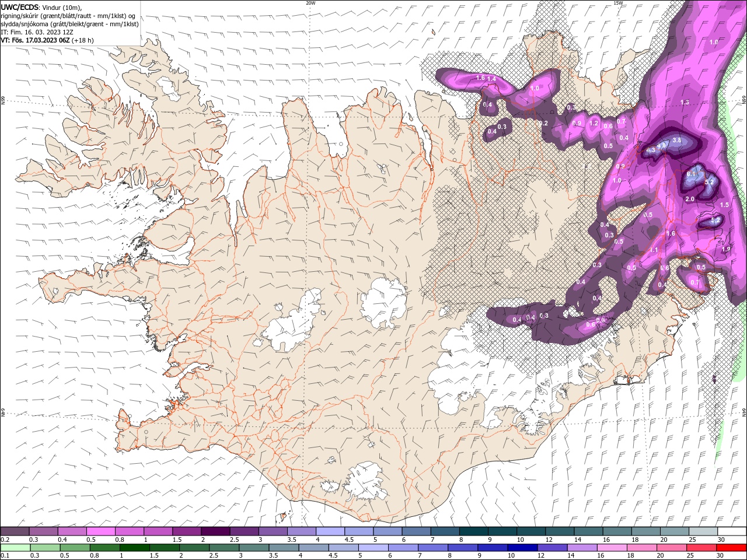This screenshot has width=747, height=560.
Task: Click the 0.2 precipitation value on the map
Action: (544, 123)
